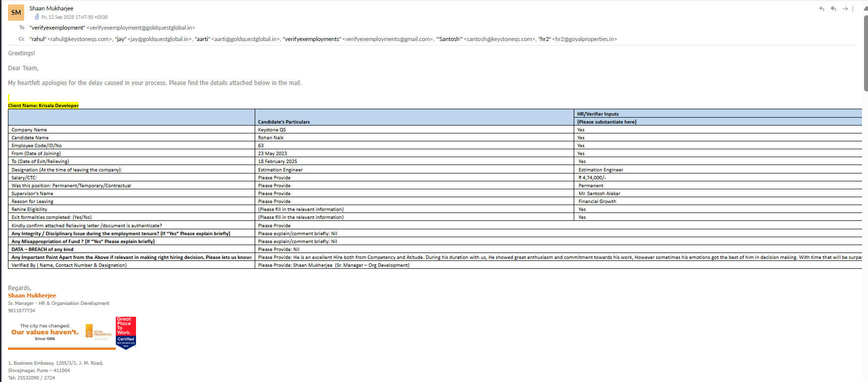Click the joining date '23 May 2023'
Screen dimensions: 868x382
[273, 153]
